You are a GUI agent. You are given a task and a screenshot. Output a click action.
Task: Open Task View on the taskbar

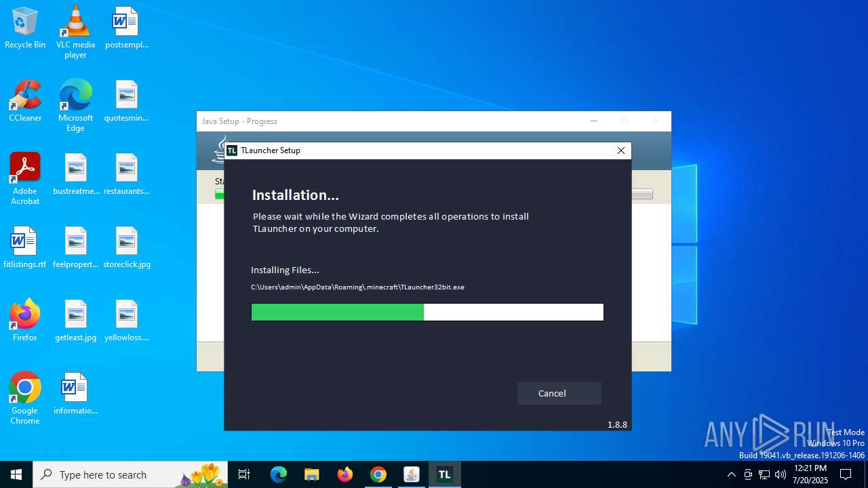click(244, 474)
